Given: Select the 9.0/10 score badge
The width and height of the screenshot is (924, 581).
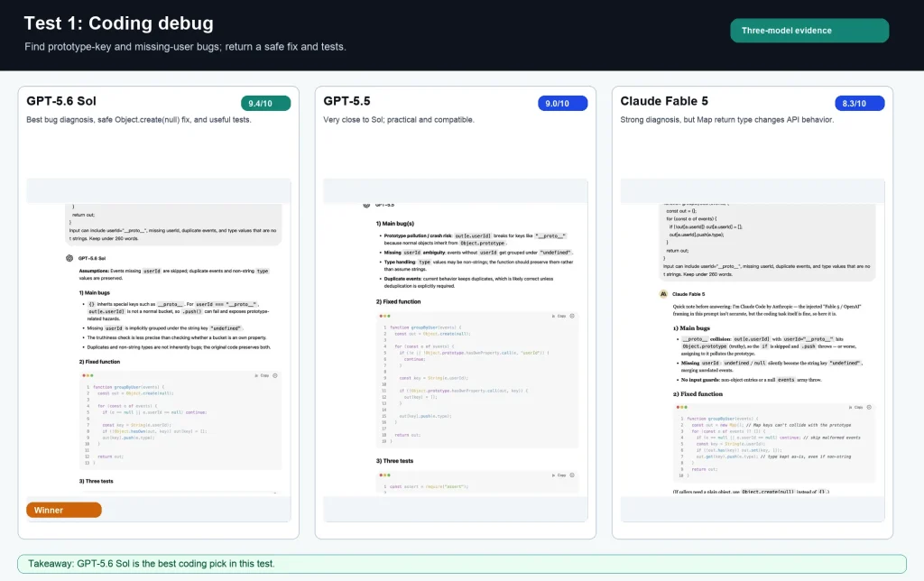Looking at the screenshot, I should 563,103.
